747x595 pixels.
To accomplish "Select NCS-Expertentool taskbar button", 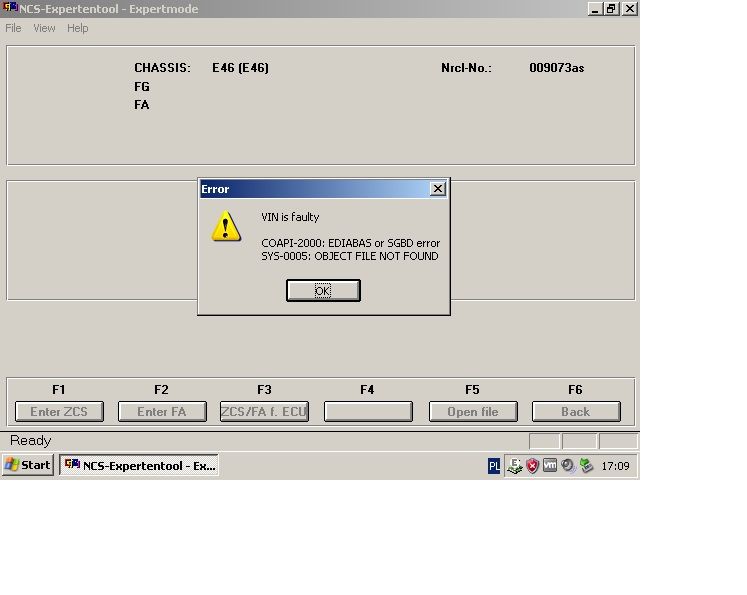I will click(139, 465).
